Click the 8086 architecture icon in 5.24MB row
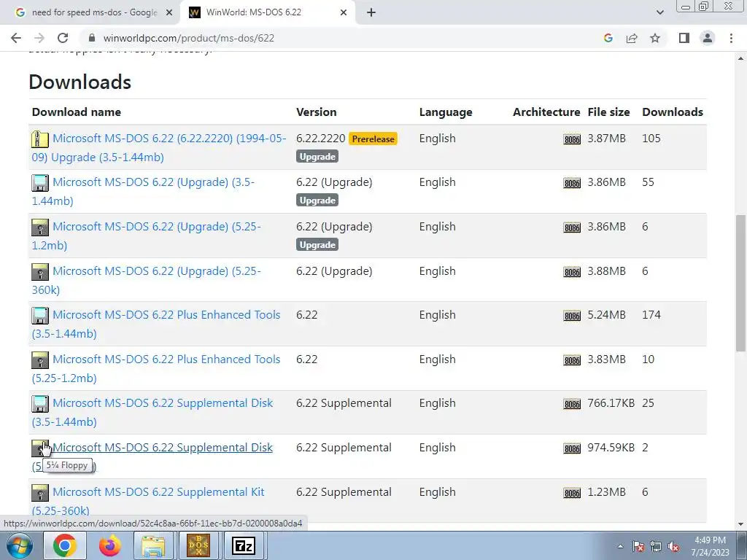This screenshot has height=560, width=747. [572, 316]
